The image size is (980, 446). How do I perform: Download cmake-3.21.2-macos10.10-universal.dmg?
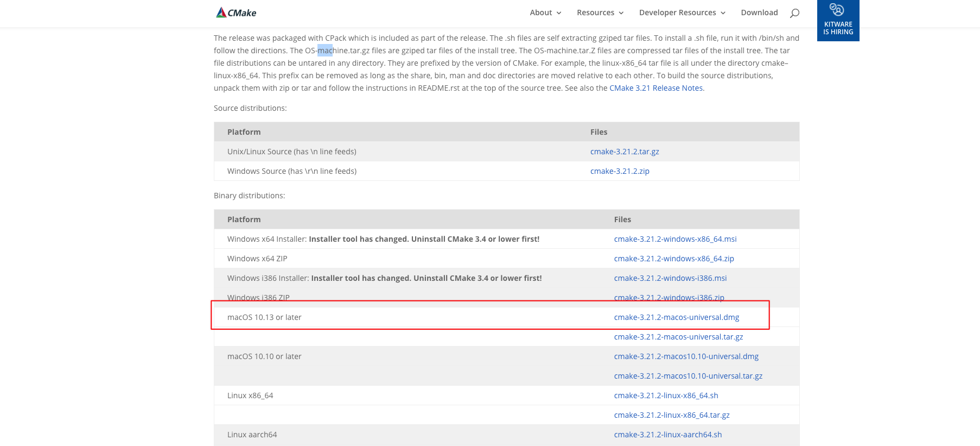pyautogui.click(x=686, y=356)
